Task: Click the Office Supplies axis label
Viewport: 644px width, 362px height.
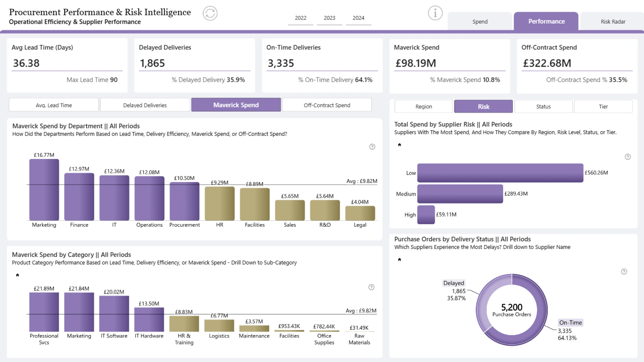Action: pyautogui.click(x=324, y=339)
